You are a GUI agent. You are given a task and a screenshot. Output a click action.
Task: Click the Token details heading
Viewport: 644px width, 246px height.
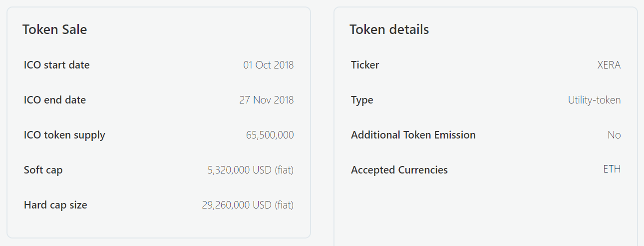[x=389, y=29]
